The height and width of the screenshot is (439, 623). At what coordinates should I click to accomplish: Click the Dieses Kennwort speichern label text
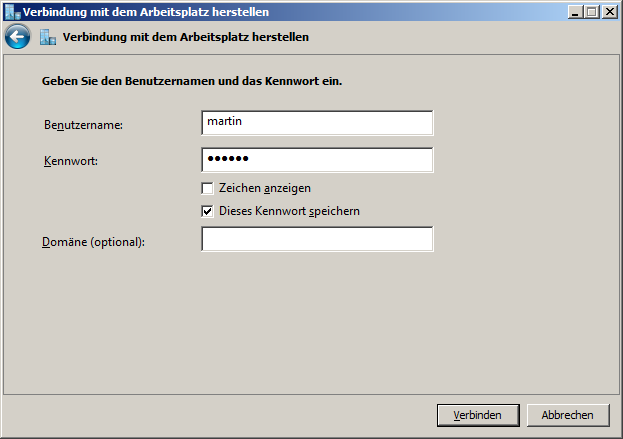pyautogui.click(x=289, y=211)
